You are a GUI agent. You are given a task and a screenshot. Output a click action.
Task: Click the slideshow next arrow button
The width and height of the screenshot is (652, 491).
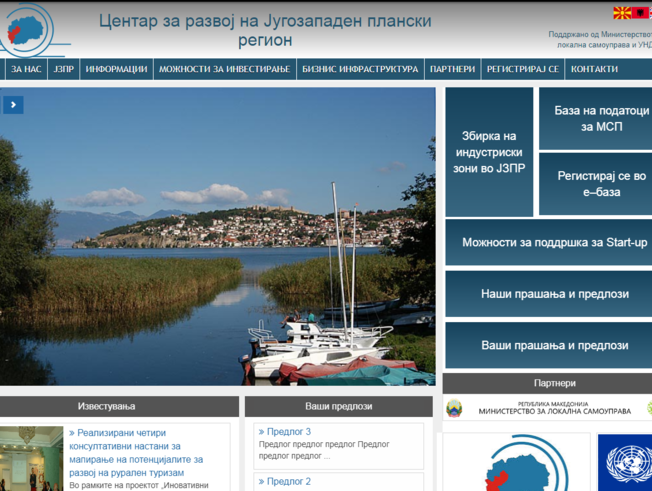[13, 105]
